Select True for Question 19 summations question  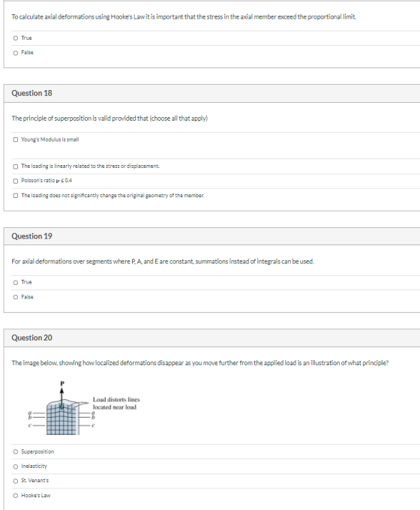(x=15, y=283)
